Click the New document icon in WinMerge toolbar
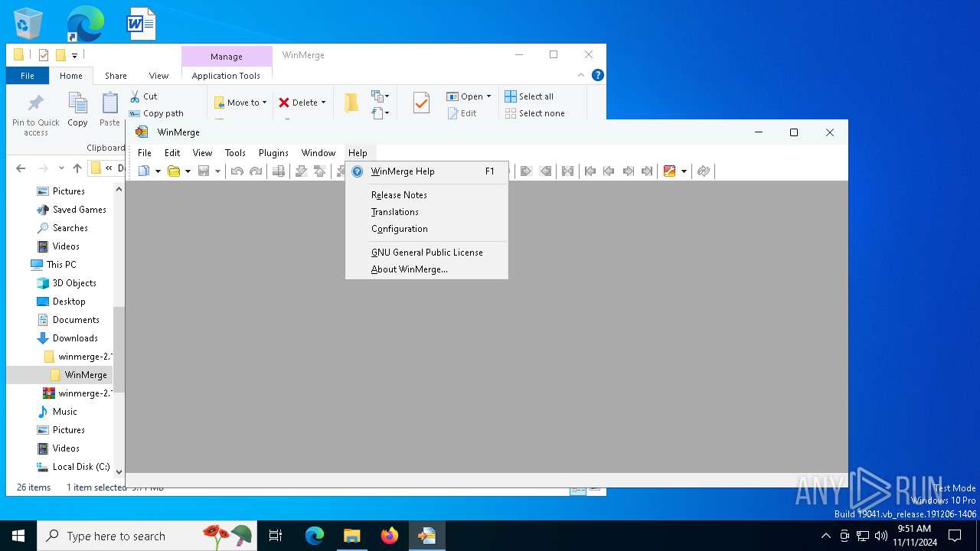The height and width of the screenshot is (551, 980). tap(144, 171)
